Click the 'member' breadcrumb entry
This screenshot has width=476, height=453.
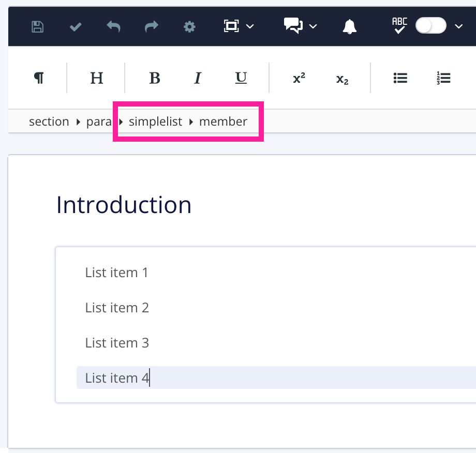[224, 122]
